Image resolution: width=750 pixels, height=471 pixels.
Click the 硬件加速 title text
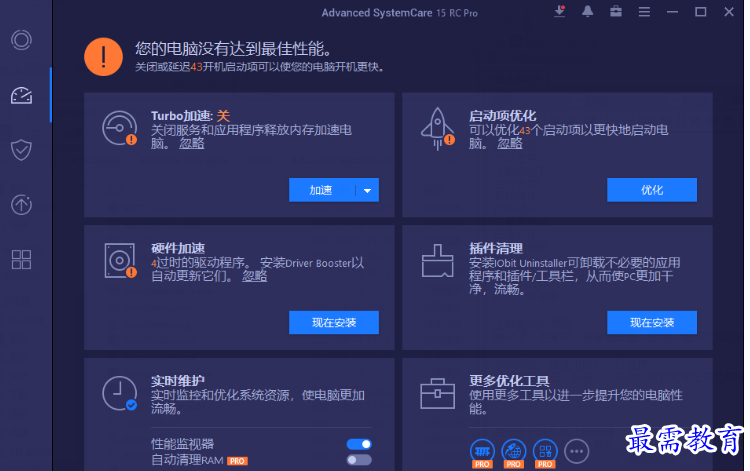(x=178, y=248)
